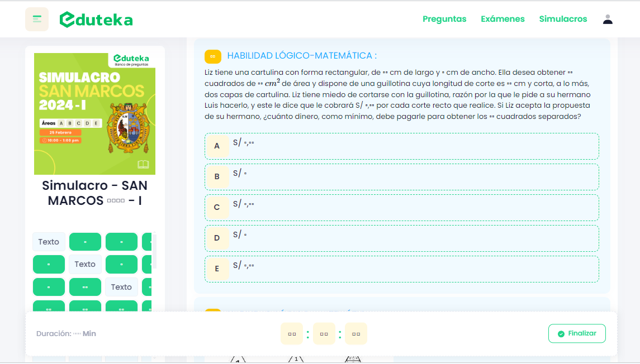Viewport: 640px width, 364px height.
Task: Open the hamburger menu beside the Eduteka logo
Action: [x=37, y=19]
